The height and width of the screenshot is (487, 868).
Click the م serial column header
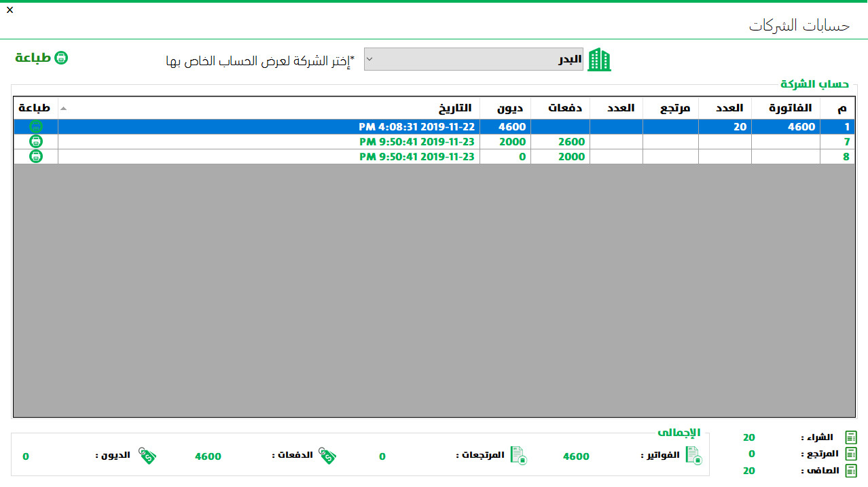coord(837,108)
